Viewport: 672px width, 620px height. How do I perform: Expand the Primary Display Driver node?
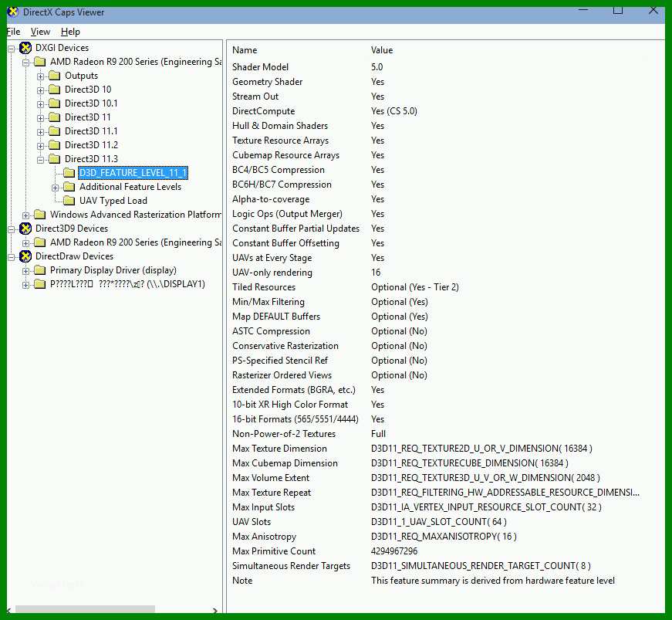pyautogui.click(x=25, y=271)
